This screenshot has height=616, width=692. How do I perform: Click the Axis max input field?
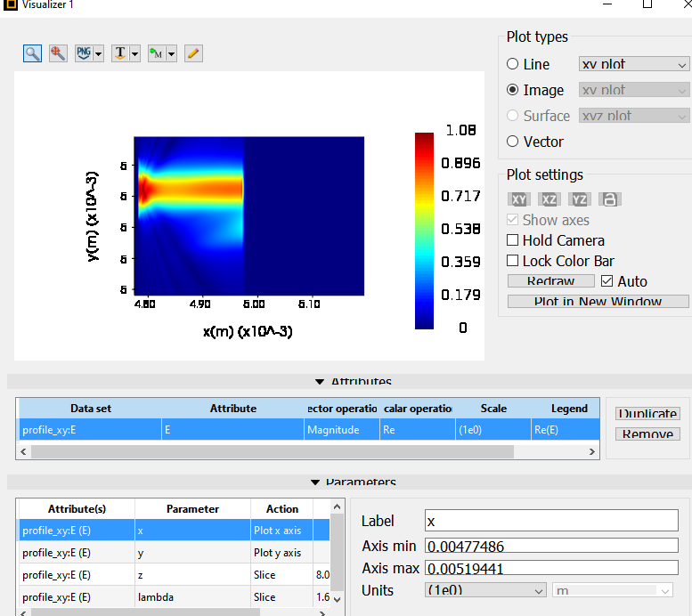(551, 567)
